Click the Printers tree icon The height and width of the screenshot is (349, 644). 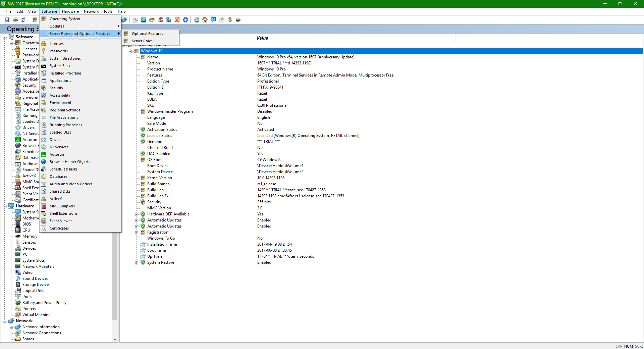pos(18,309)
